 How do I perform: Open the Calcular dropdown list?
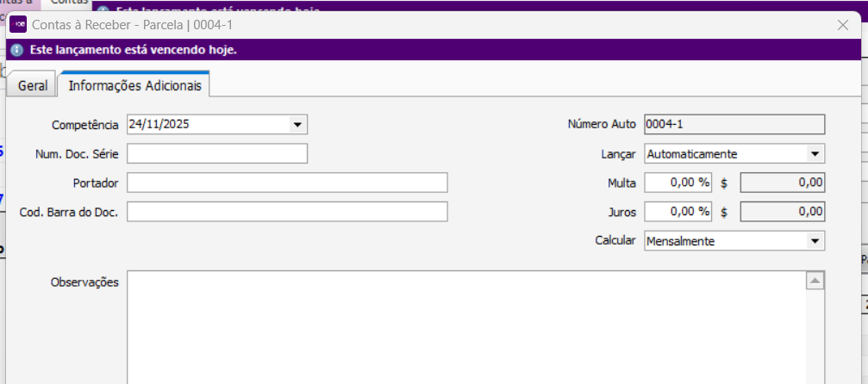[x=815, y=242]
